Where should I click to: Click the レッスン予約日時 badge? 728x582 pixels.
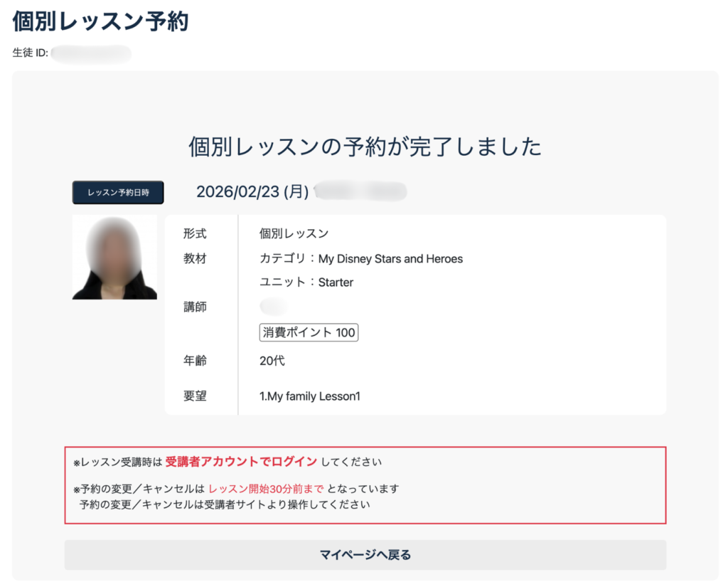click(x=118, y=193)
